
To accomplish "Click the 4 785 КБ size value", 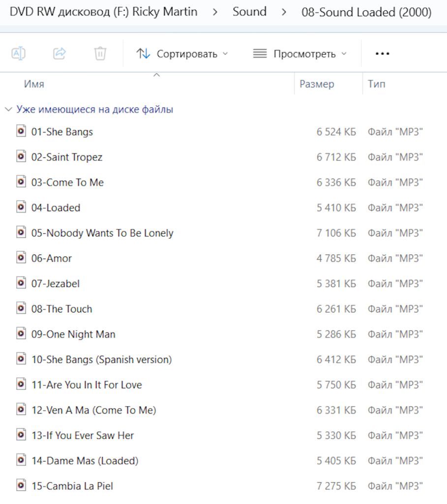I will click(x=336, y=258).
